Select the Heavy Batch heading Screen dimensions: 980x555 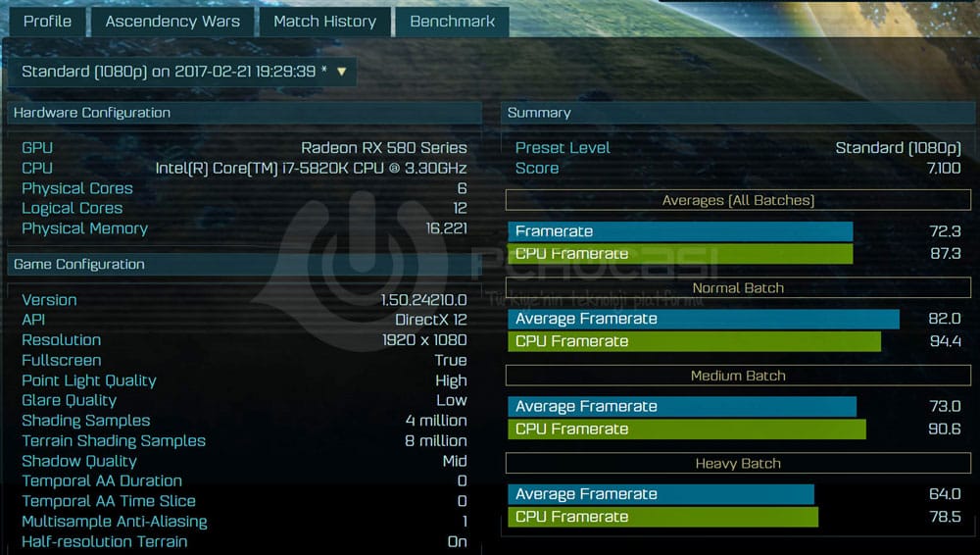(738, 463)
